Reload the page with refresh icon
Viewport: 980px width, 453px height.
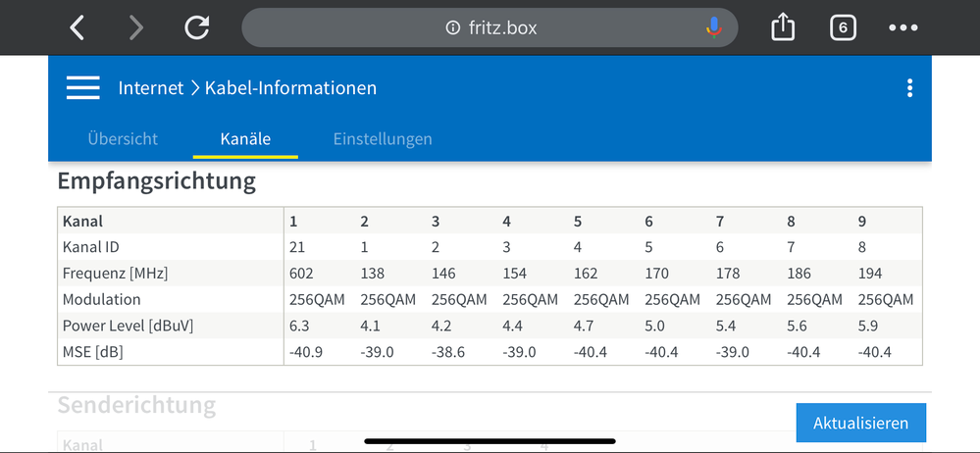(x=197, y=27)
